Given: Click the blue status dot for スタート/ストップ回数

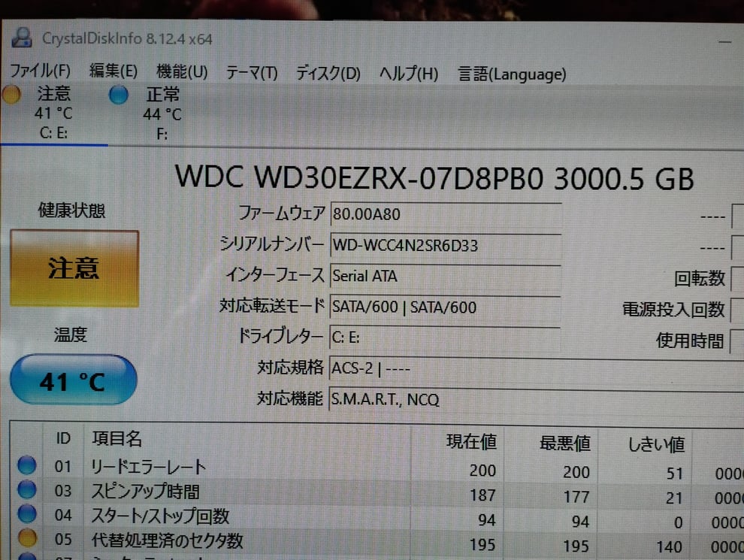Looking at the screenshot, I should (27, 513).
